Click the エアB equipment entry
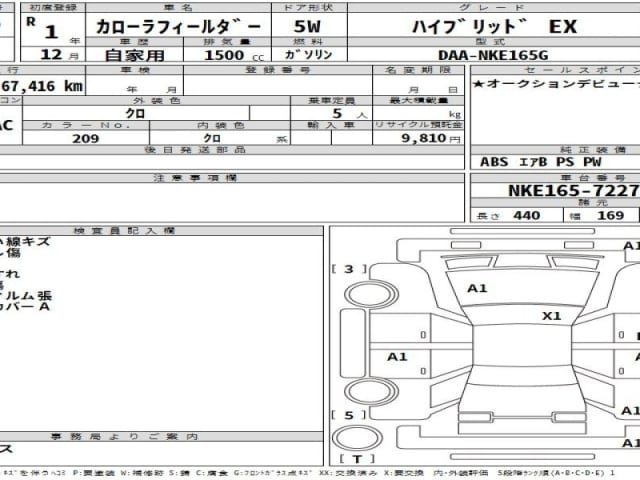Screen dimensions: 640x480 [533, 162]
